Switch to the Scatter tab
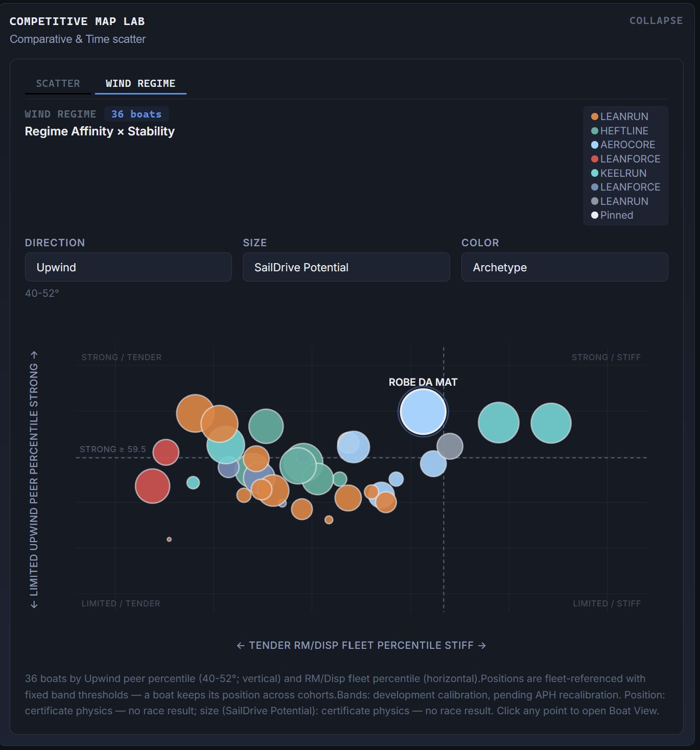Image resolution: width=700 pixels, height=750 pixels. [58, 83]
